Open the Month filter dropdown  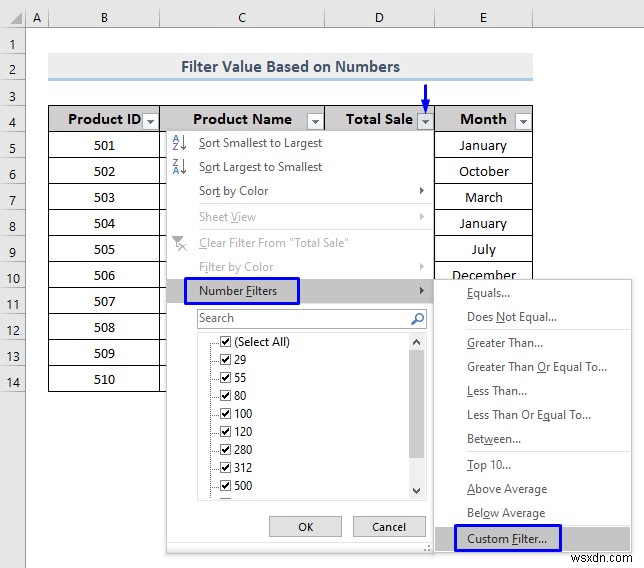tap(523, 122)
